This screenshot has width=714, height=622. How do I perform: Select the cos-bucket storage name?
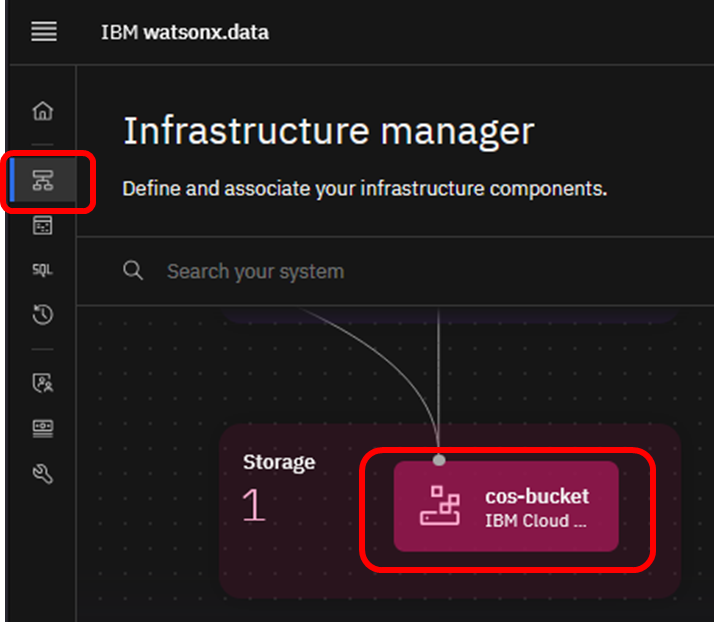(537, 496)
